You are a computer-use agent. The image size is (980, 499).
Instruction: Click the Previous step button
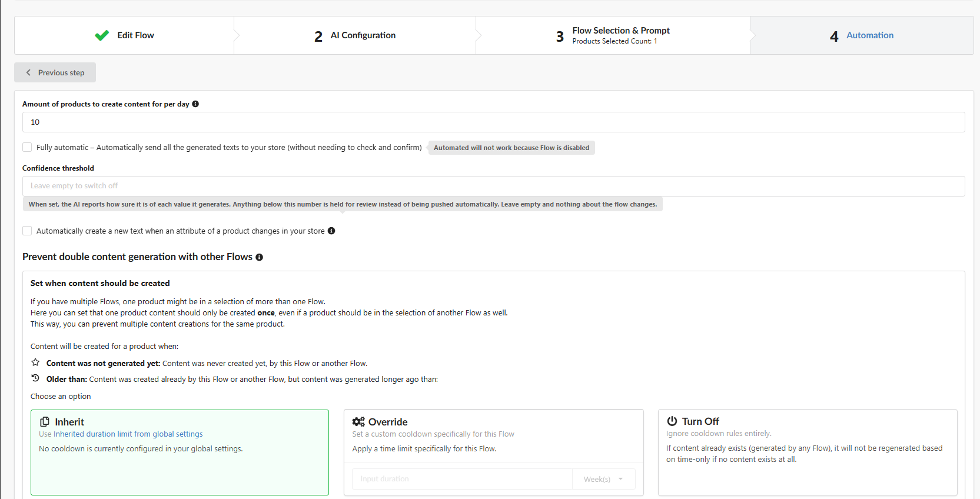point(55,72)
